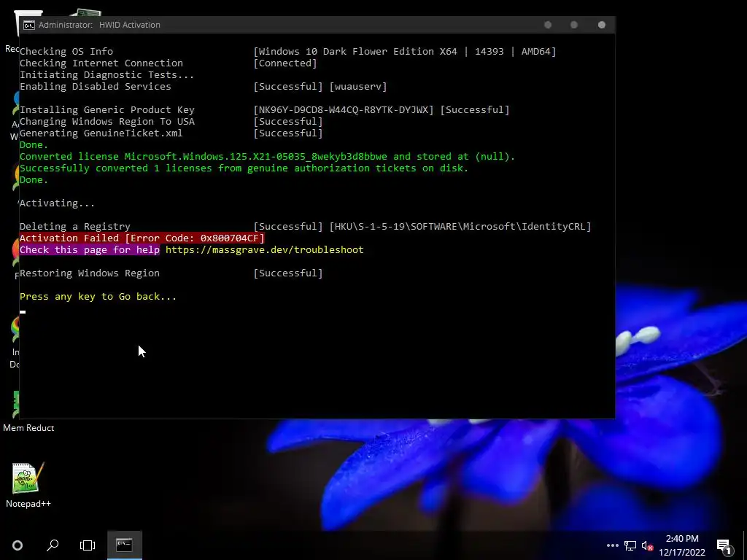Screen dimensions: 747x560
Task: Click "Press any key to Go back..." text
Action: (x=98, y=297)
